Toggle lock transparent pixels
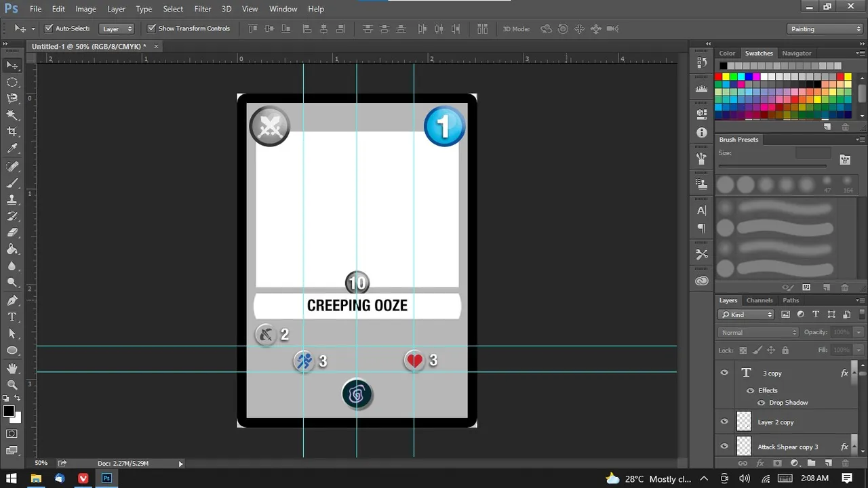This screenshot has height=488, width=868. pyautogui.click(x=743, y=350)
